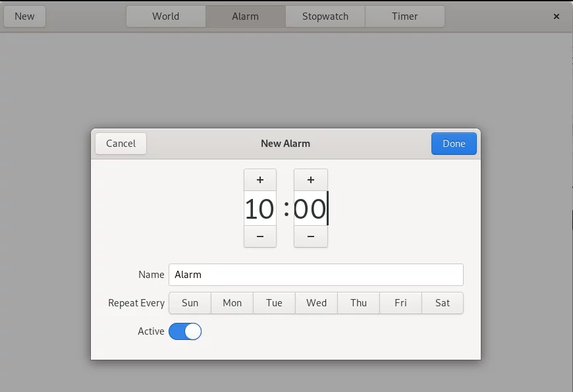Toggle Sun repeat day
This screenshot has height=392, width=573.
tap(190, 303)
